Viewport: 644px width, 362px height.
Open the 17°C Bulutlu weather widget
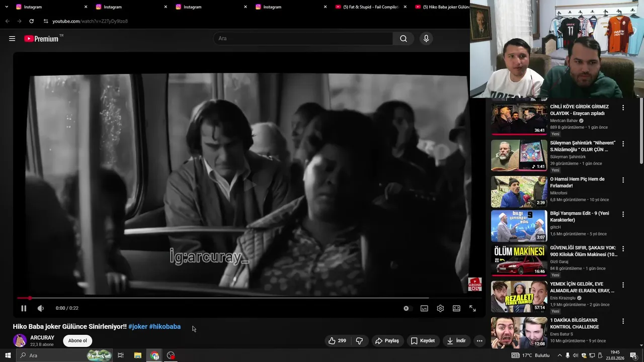click(530, 355)
